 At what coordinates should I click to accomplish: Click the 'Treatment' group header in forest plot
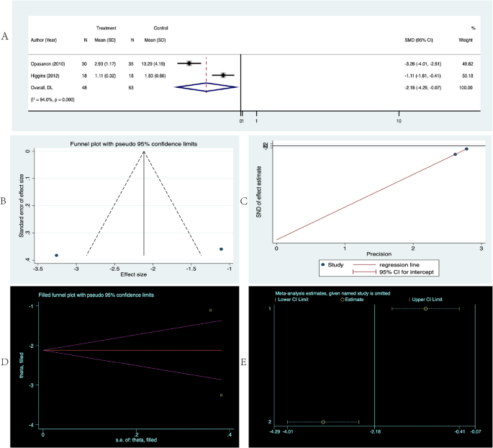(107, 28)
